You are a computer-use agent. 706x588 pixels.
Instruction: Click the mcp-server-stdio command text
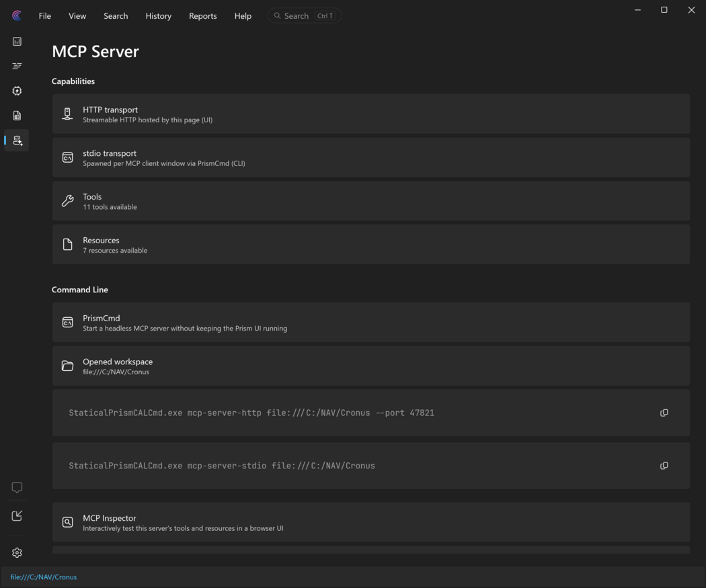tap(221, 466)
